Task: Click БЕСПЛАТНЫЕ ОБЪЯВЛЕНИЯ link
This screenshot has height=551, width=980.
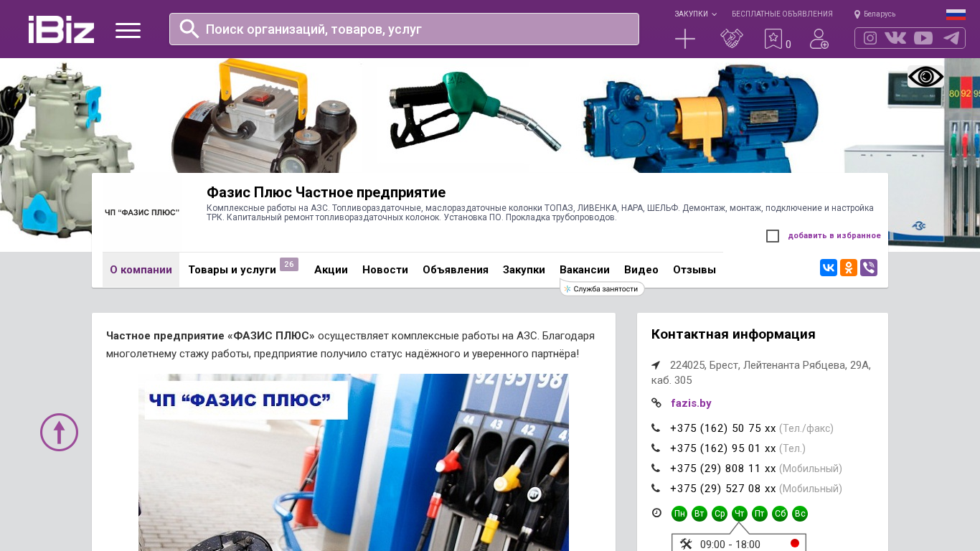Action: [782, 14]
